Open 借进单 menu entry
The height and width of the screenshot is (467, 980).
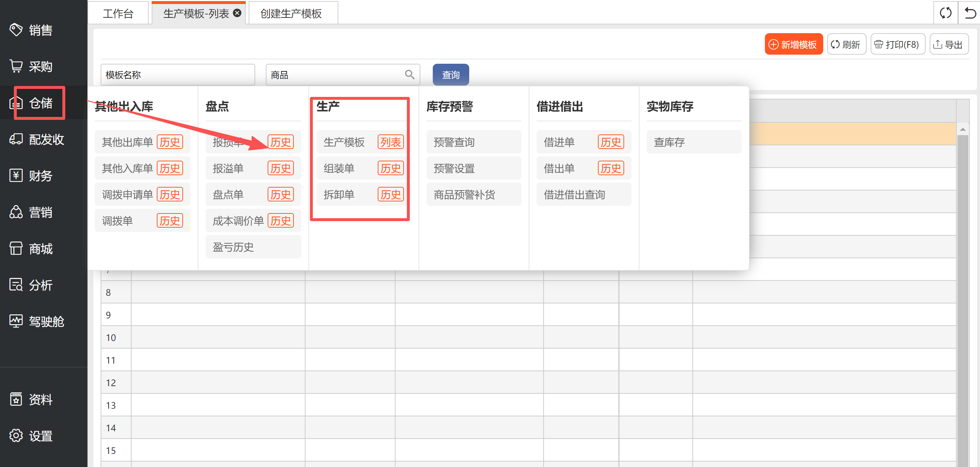coord(559,142)
